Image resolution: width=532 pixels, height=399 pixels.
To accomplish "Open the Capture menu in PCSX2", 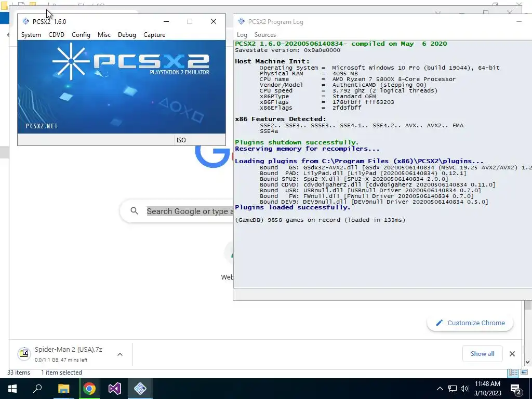I will coord(154,35).
